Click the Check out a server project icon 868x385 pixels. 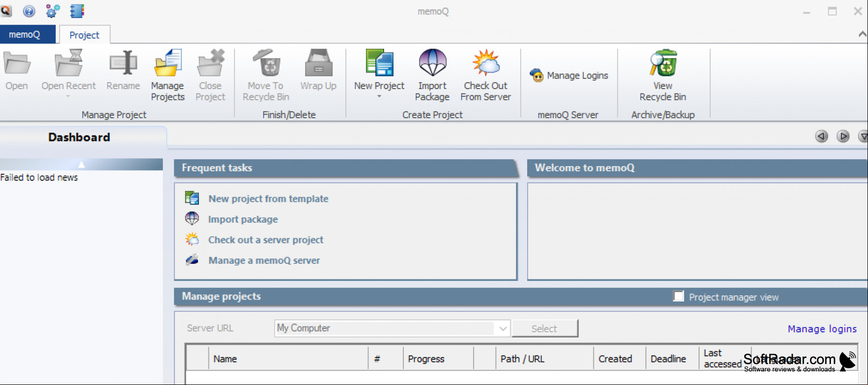coord(192,239)
